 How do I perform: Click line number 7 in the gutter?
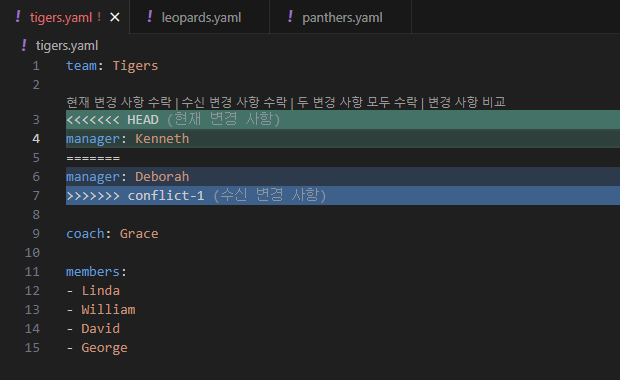[x=36, y=195]
